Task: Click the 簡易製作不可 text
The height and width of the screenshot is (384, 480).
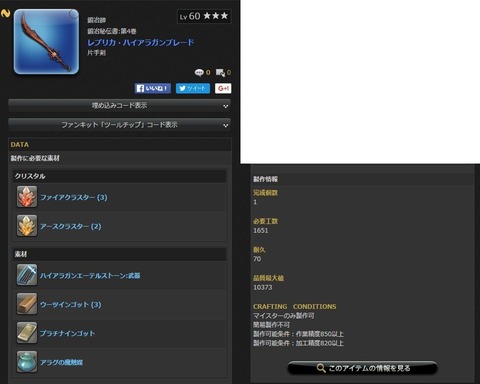Action: (x=271, y=325)
